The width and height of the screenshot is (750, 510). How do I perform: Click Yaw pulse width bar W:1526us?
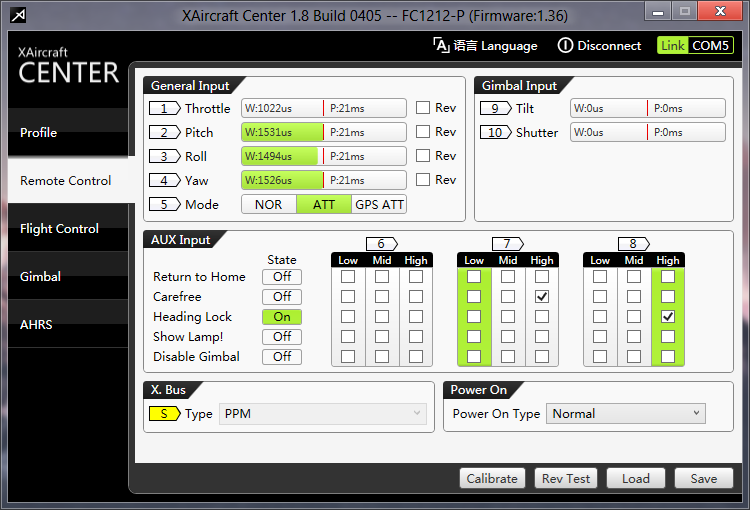324,180
